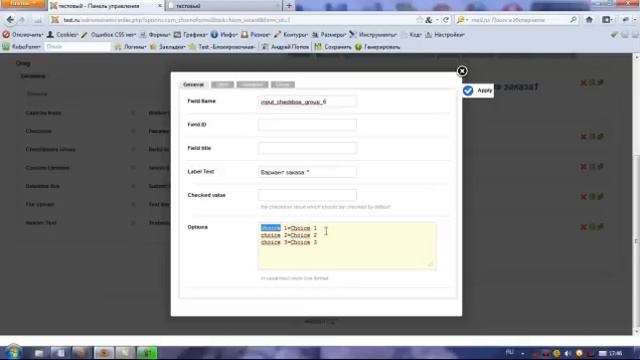Open the orange Firefox menu button
The width and height of the screenshot is (640, 360).
23,4
